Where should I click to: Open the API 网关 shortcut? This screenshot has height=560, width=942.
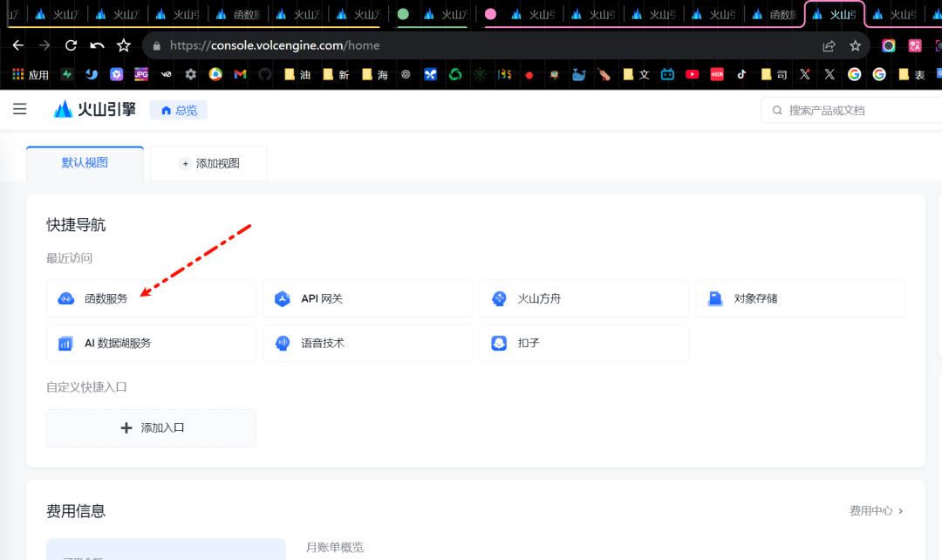(368, 298)
